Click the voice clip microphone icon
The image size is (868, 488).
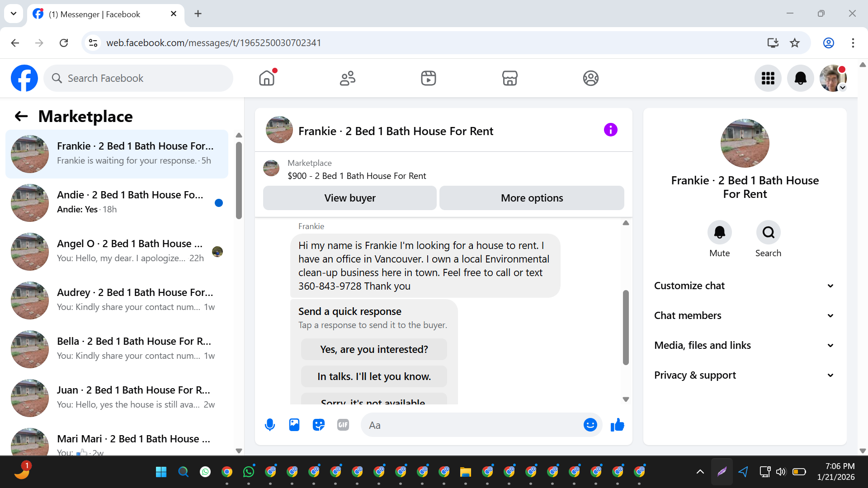click(270, 425)
